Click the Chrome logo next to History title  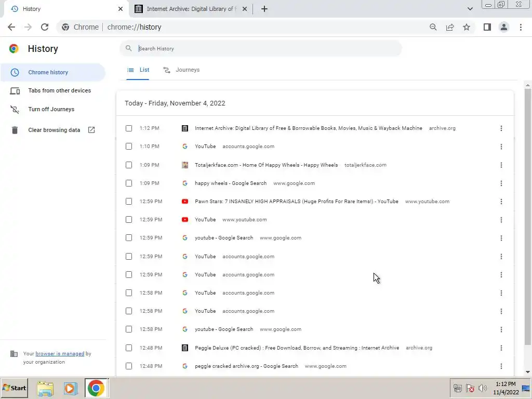coord(14,48)
